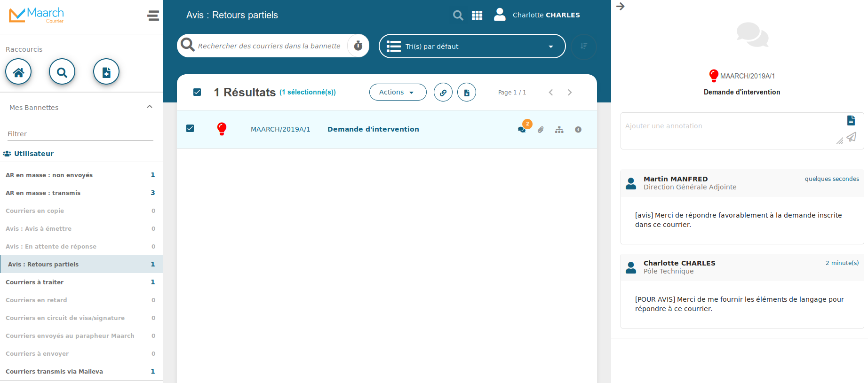Open the new document shortcut
Viewport: 868px width, 383px height.
pyautogui.click(x=106, y=72)
